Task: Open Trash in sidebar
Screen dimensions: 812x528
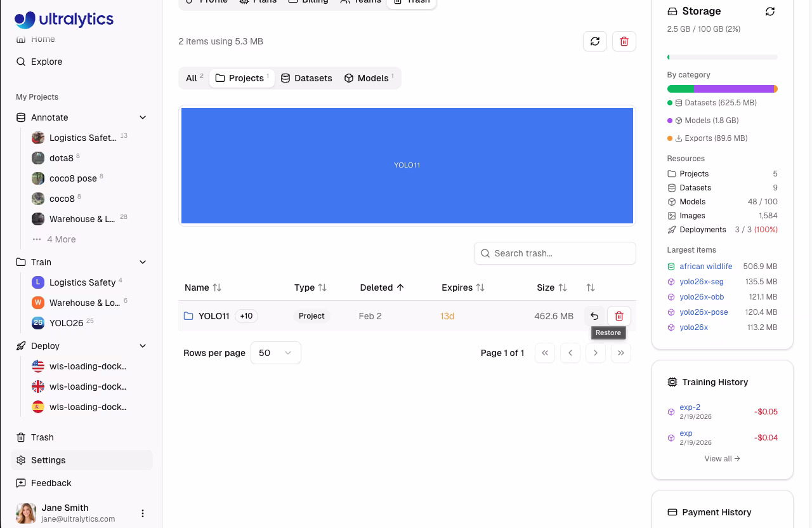Action: click(82, 437)
